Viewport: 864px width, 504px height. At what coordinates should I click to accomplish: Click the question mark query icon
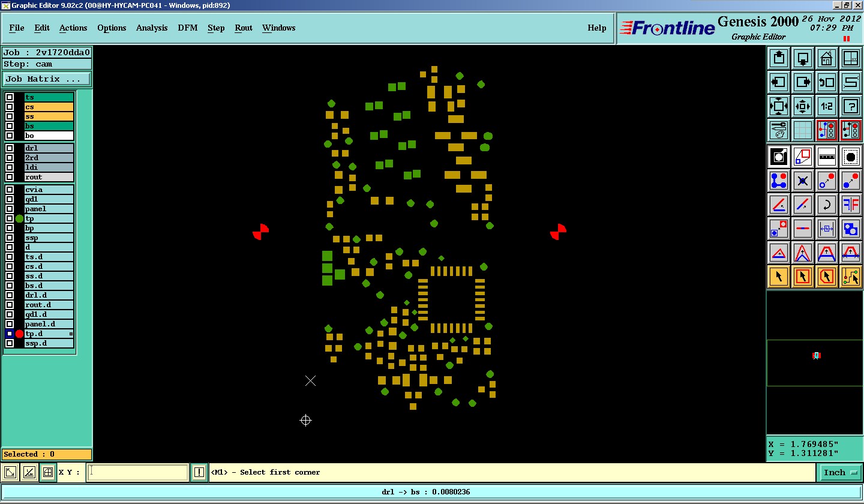point(851,106)
